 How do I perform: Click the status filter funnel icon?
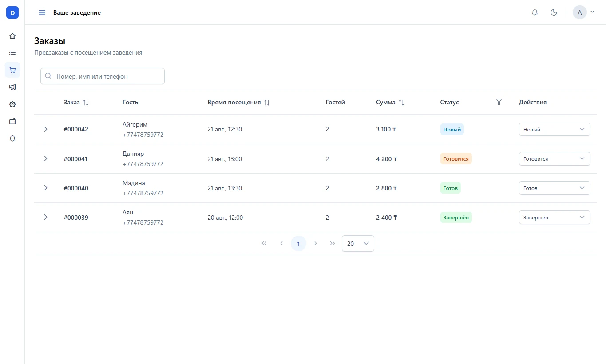(499, 102)
